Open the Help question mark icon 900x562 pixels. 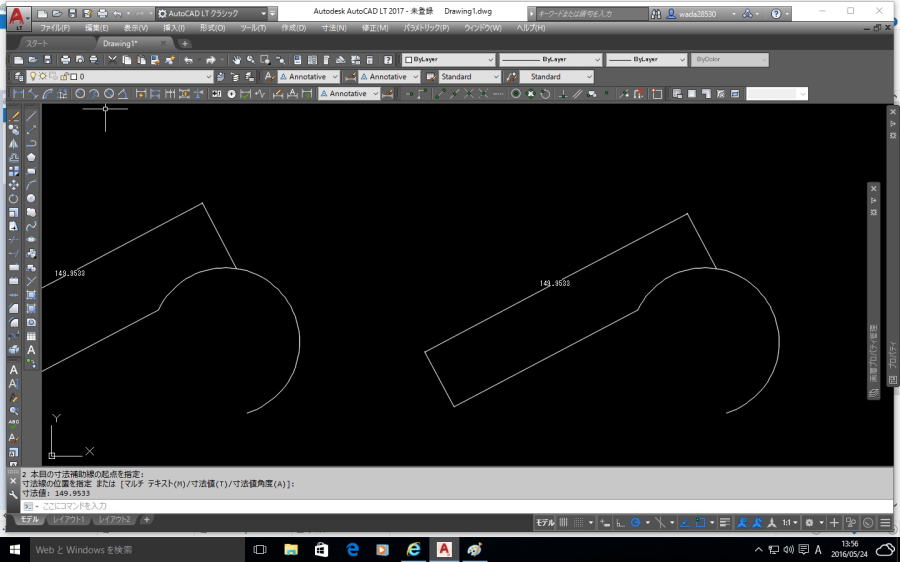pyautogui.click(x=388, y=60)
